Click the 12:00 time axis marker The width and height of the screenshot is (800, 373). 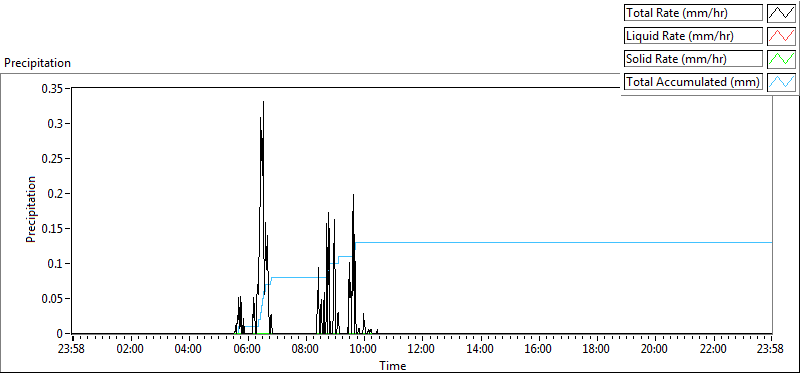pyautogui.click(x=422, y=350)
